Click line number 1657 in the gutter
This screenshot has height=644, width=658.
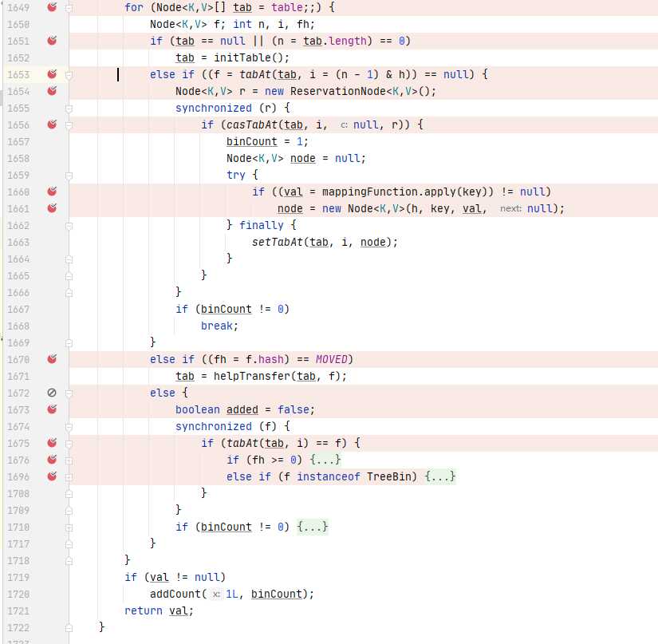tap(18, 142)
